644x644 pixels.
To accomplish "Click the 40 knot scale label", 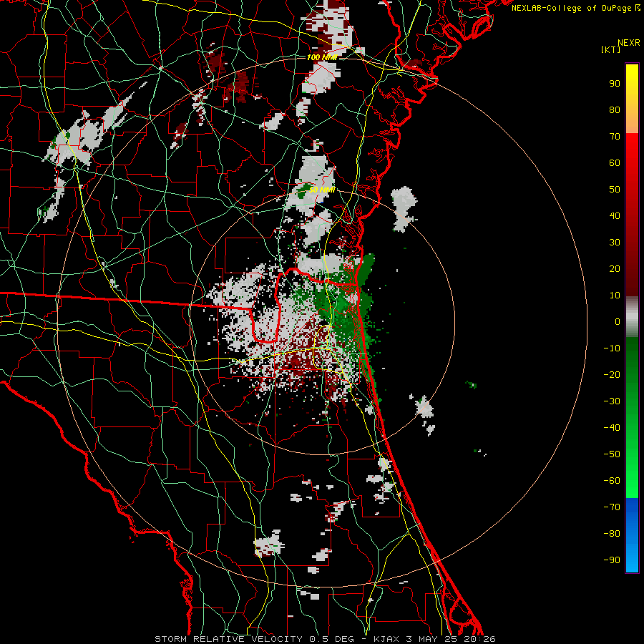I will click(615, 216).
